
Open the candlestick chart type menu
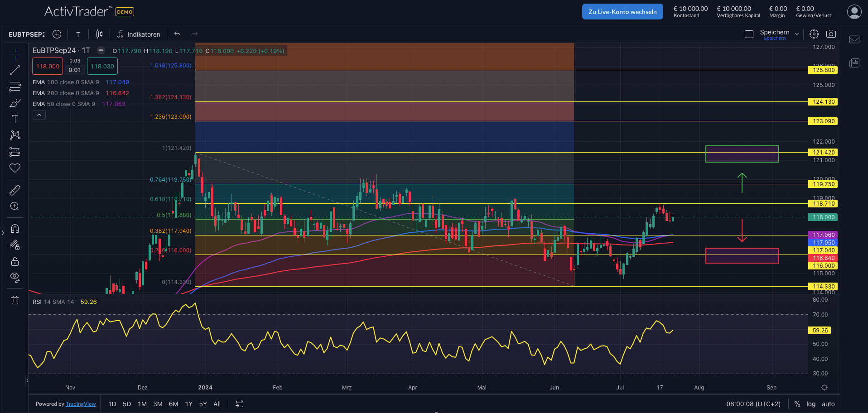[99, 34]
